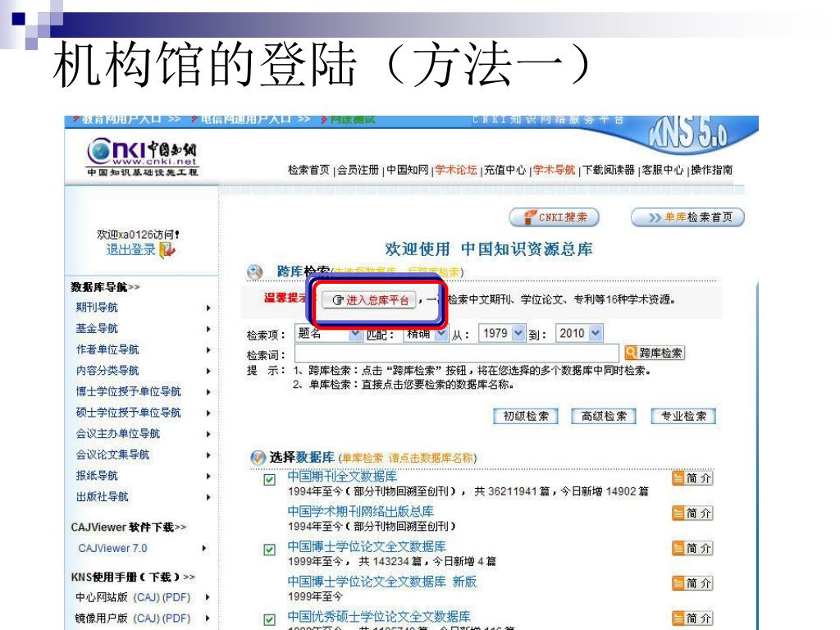Expand 硕士学位授予单位导航 arrow

(208, 413)
